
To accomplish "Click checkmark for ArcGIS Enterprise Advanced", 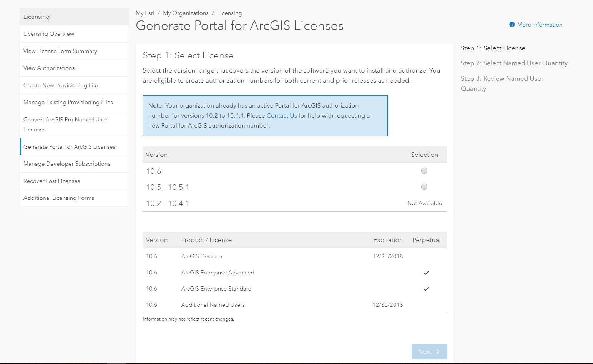I will (426, 273).
